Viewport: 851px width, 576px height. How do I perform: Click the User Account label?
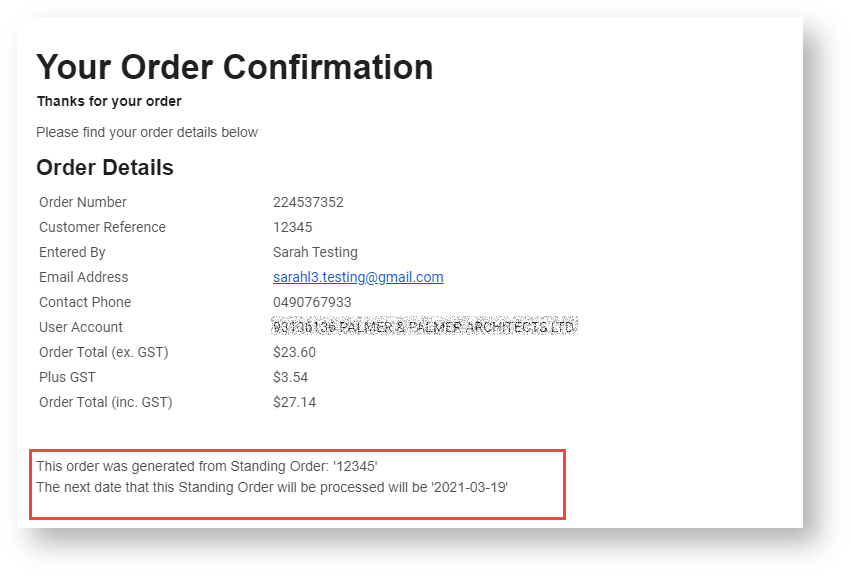(81, 327)
